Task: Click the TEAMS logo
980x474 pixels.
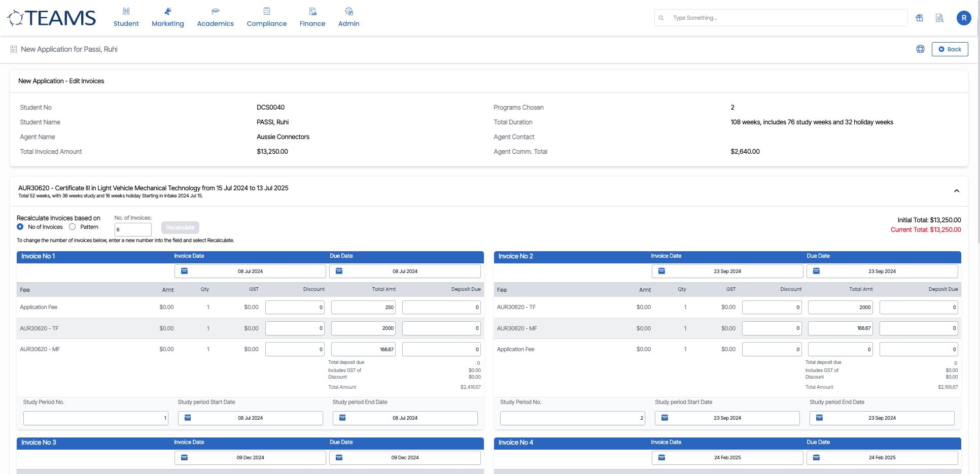Action: (x=51, y=18)
